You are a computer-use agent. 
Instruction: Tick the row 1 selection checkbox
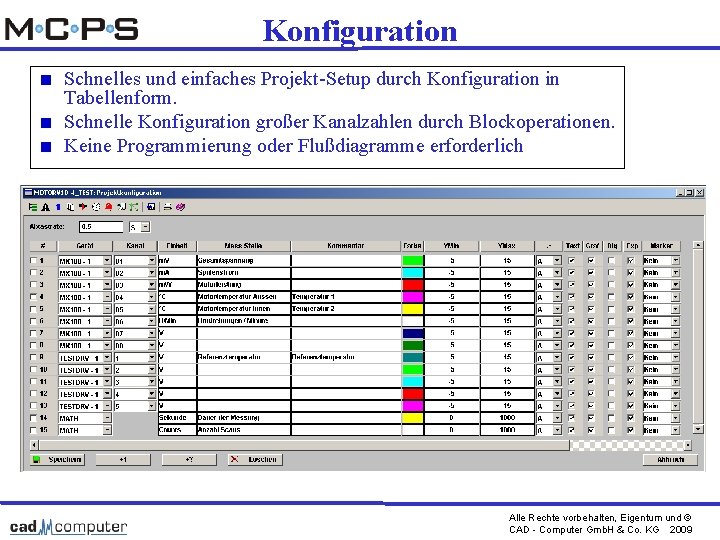point(33,260)
